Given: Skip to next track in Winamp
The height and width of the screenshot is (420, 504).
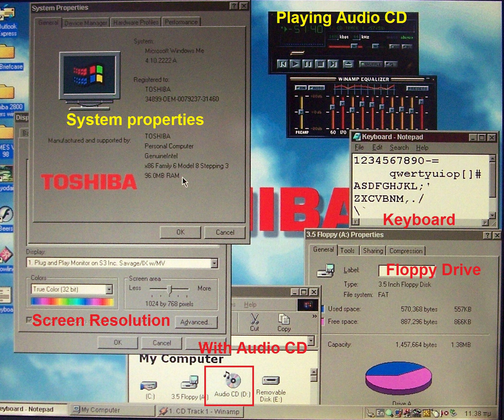Looking at the screenshot, I should tap(333, 64).
